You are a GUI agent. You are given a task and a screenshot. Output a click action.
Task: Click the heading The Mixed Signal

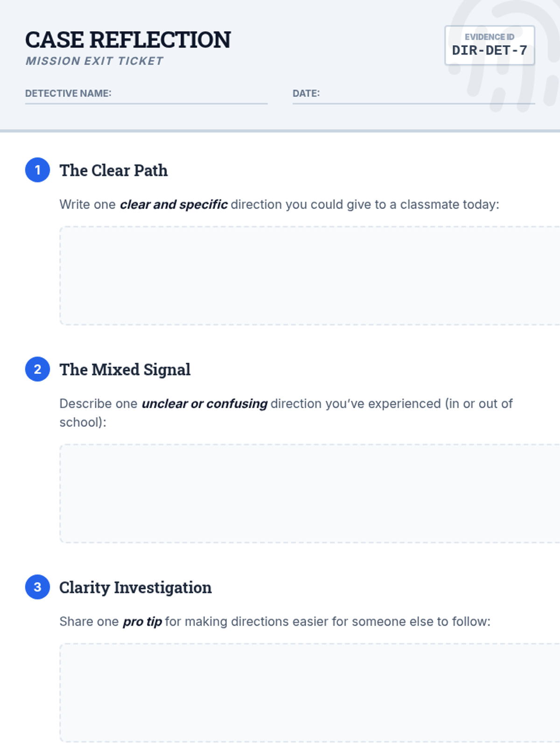[x=125, y=370]
